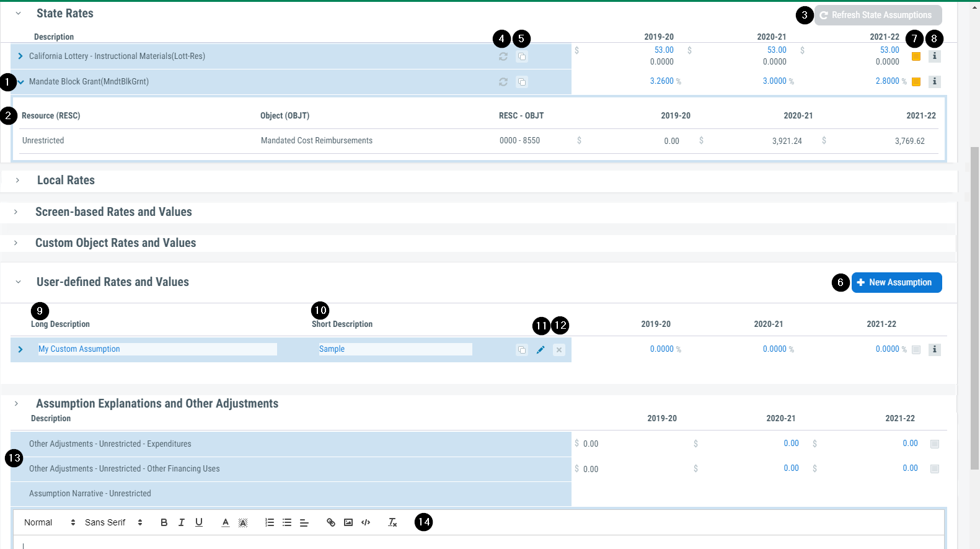Expand the Local Rates section
Screen dimensions: 980x549
click(17, 180)
